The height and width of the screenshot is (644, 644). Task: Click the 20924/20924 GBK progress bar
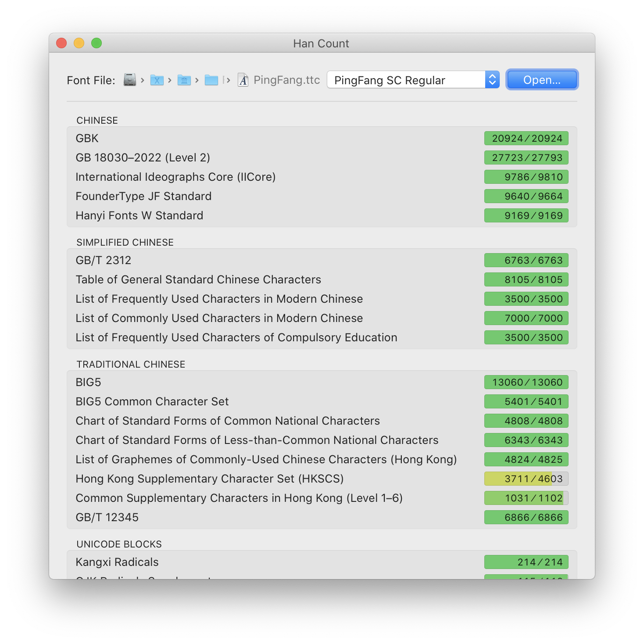526,138
